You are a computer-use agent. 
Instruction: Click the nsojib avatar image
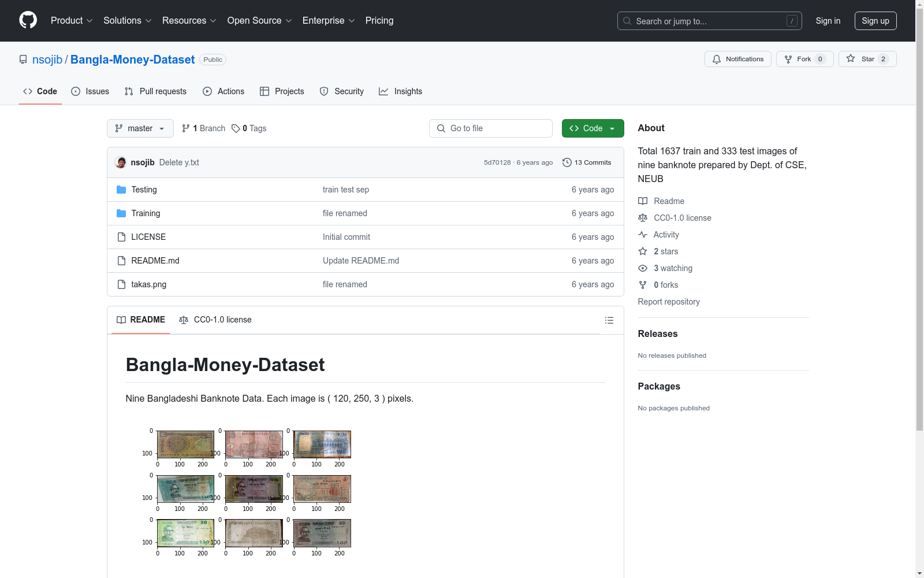click(x=121, y=162)
